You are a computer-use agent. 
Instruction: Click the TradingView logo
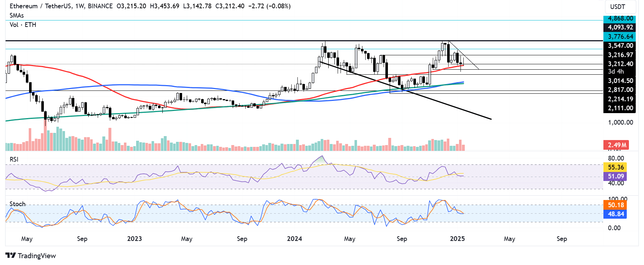[31, 256]
